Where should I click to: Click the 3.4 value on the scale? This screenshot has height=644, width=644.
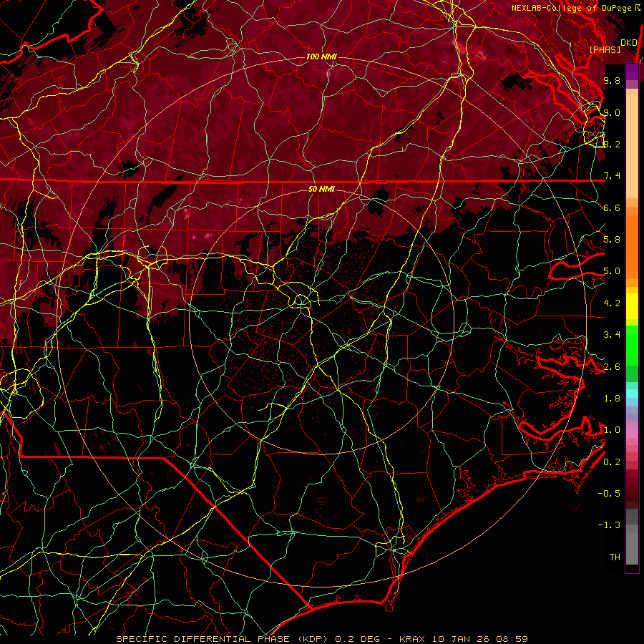pyautogui.click(x=612, y=335)
